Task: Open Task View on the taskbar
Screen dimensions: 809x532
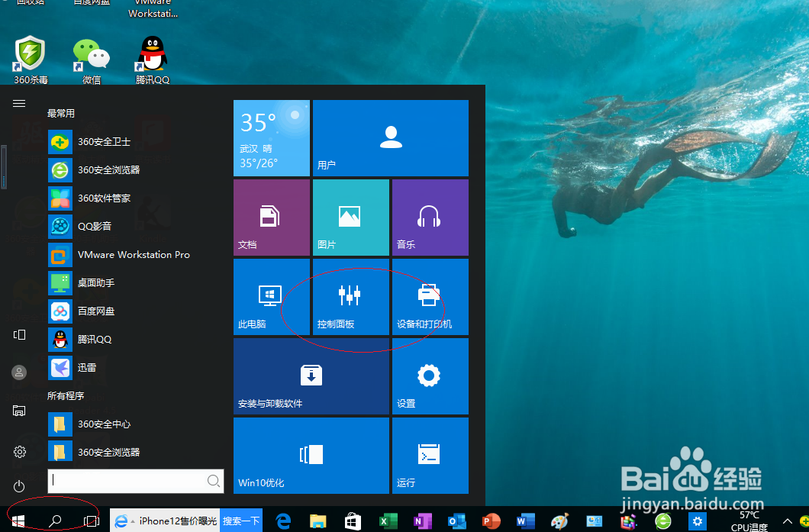Action: pyautogui.click(x=92, y=521)
